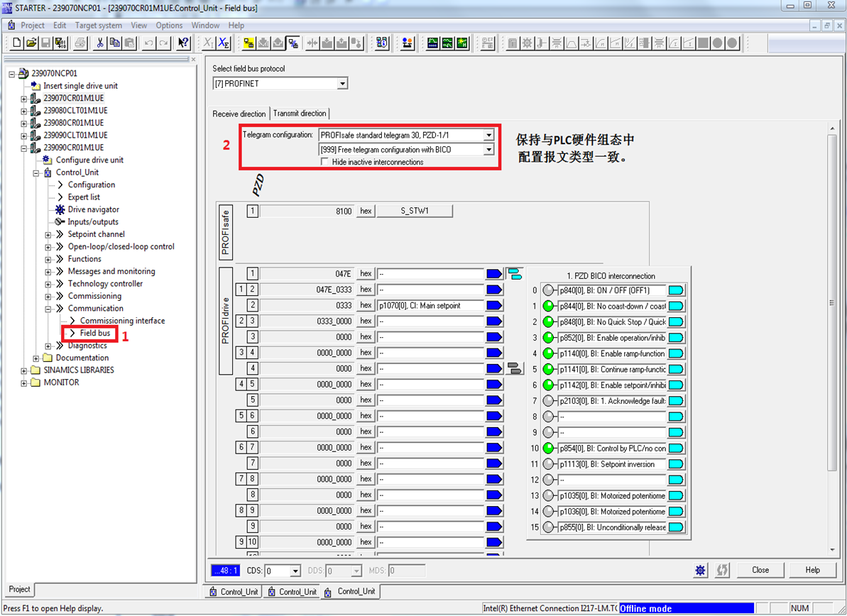The width and height of the screenshot is (847, 616).
Task: Click the Open Project folder icon
Action: tap(31, 43)
